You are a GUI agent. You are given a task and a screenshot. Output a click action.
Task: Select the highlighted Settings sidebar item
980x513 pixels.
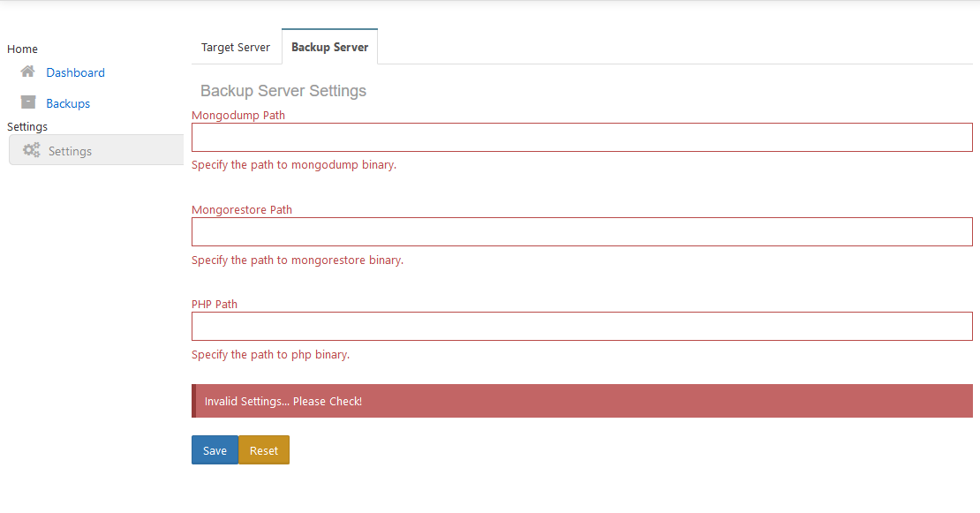pos(95,150)
